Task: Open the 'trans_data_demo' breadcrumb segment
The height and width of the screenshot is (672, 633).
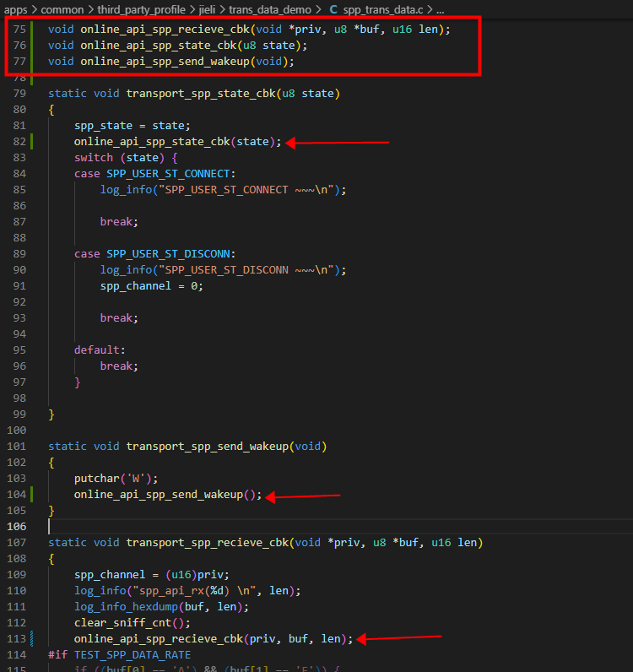Action: tap(270, 9)
